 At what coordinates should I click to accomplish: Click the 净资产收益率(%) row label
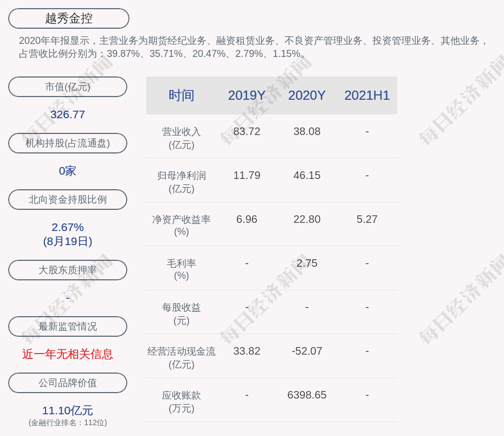(x=182, y=226)
